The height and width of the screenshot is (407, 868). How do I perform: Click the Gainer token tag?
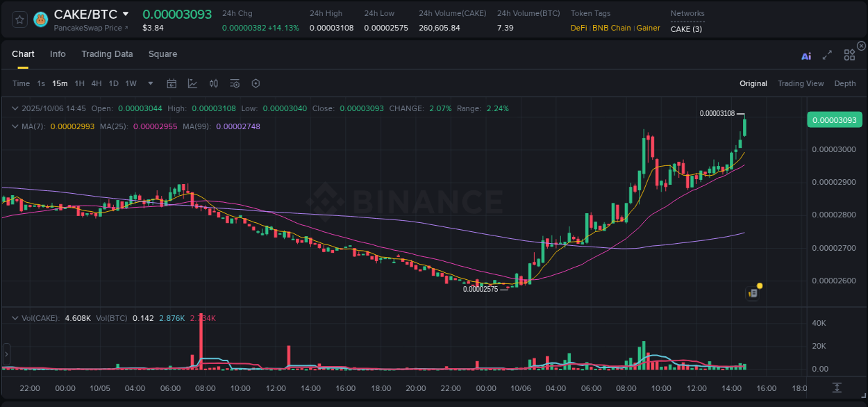[x=649, y=28]
